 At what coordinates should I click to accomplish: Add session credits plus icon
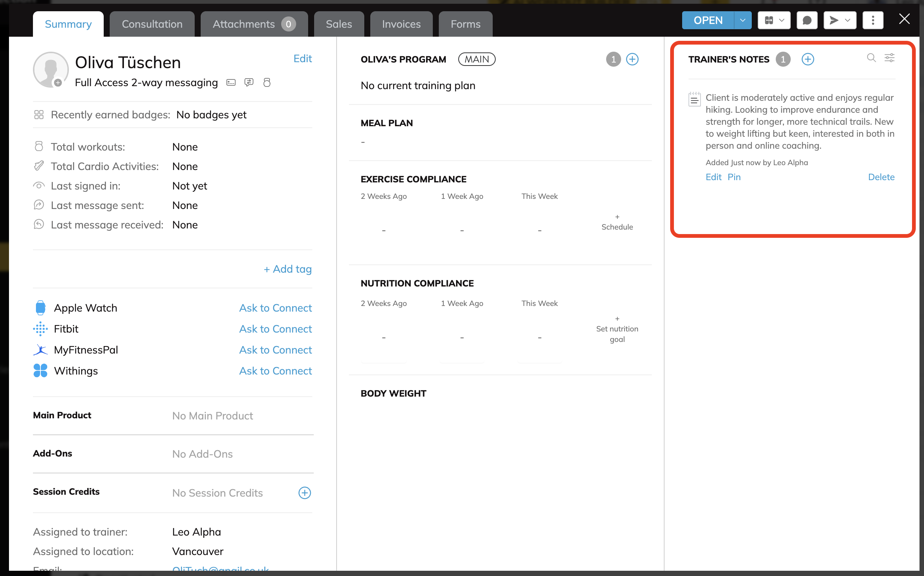304,492
